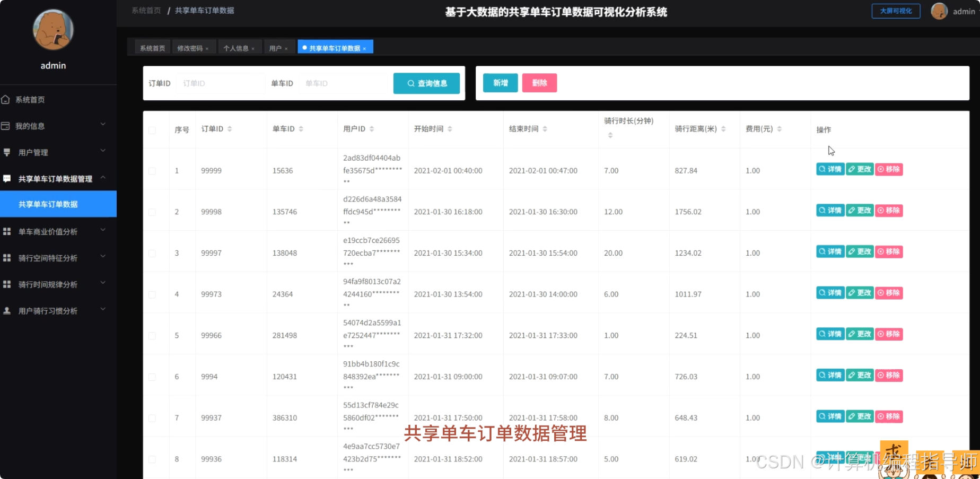This screenshot has width=980, height=479.
Task: Expand the 用户管理 menu chevron
Action: pyautogui.click(x=103, y=151)
